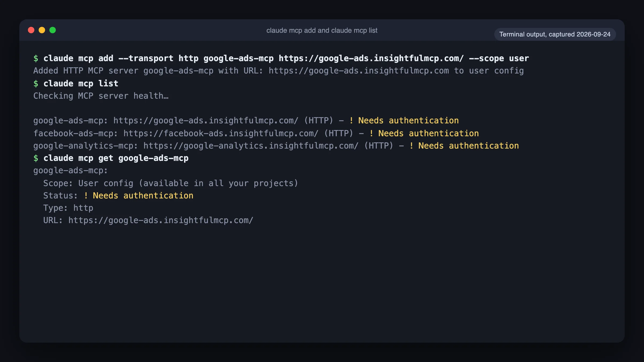Click the google-analytics-mcp URL in the server list
This screenshot has height=362, width=644.
pos(251,146)
